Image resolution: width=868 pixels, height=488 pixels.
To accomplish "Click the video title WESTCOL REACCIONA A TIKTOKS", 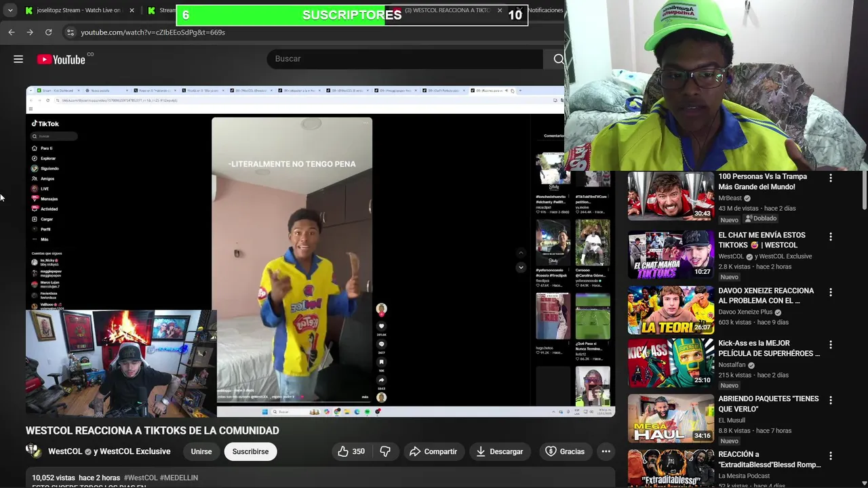I will tap(153, 430).
